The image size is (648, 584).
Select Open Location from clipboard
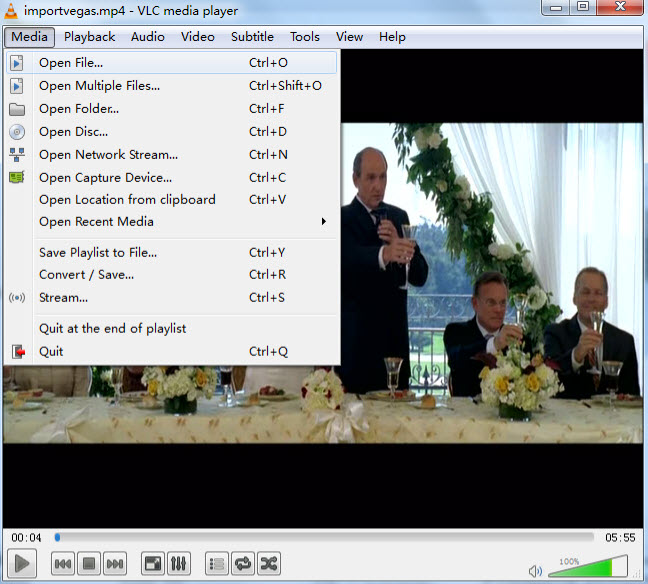click(172, 200)
